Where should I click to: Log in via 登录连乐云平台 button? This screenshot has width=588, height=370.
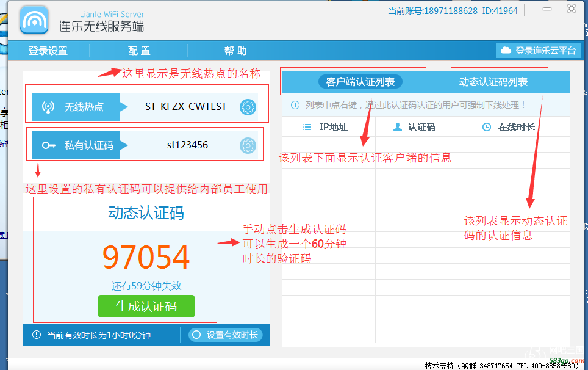click(x=538, y=51)
